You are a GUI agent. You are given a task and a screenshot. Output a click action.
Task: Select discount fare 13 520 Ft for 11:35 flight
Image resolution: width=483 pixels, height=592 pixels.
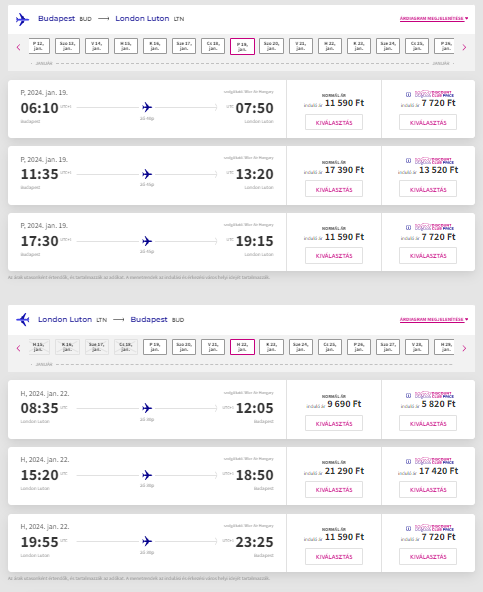pos(428,189)
